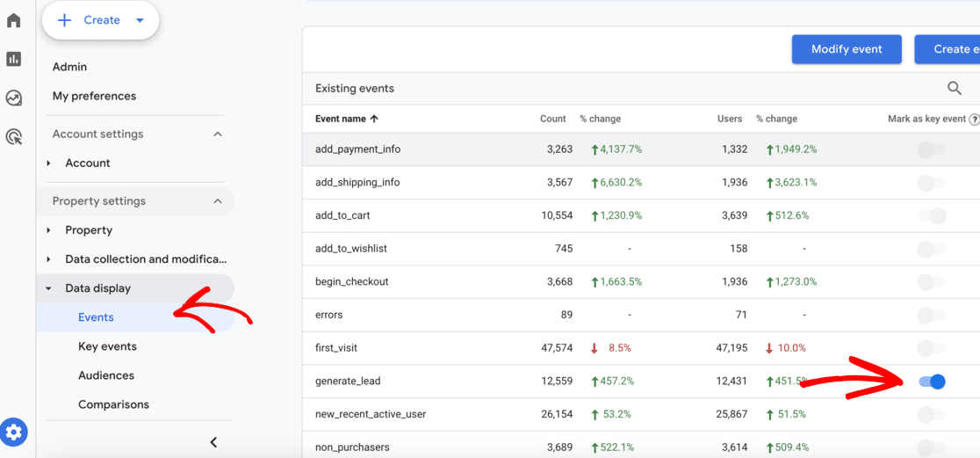Open My preferences link
Image resolution: width=980 pixels, height=458 pixels.
click(x=94, y=96)
